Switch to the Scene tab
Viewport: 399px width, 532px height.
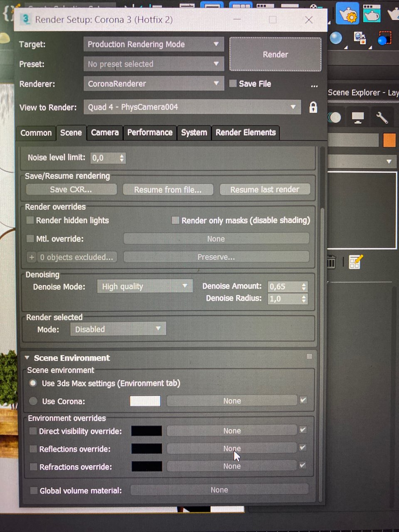pyautogui.click(x=71, y=133)
